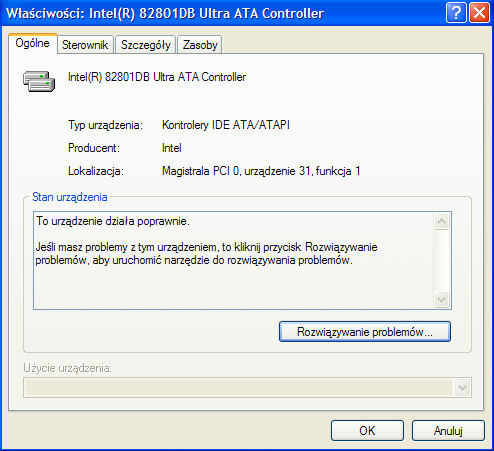Click the dialog title bar text
494x451 pixels.
[x=165, y=13]
